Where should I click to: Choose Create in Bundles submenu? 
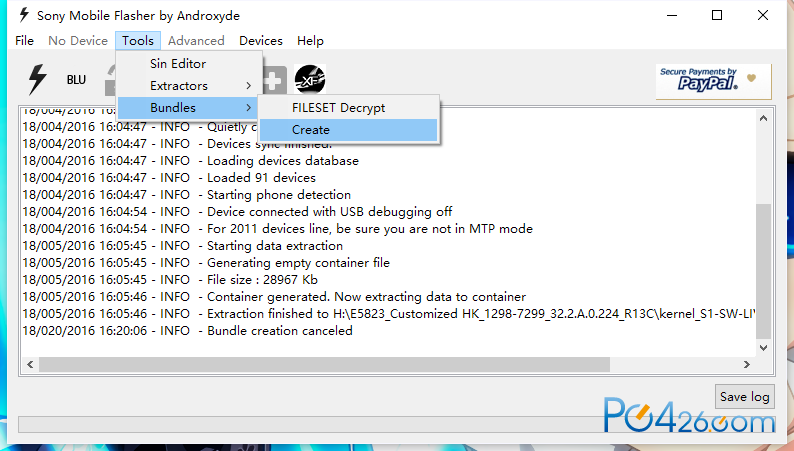tap(348, 130)
